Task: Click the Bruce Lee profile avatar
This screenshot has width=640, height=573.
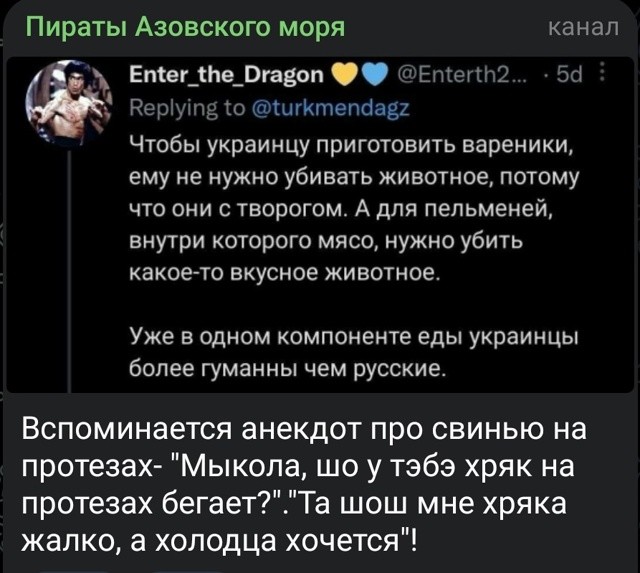Action: point(69,101)
